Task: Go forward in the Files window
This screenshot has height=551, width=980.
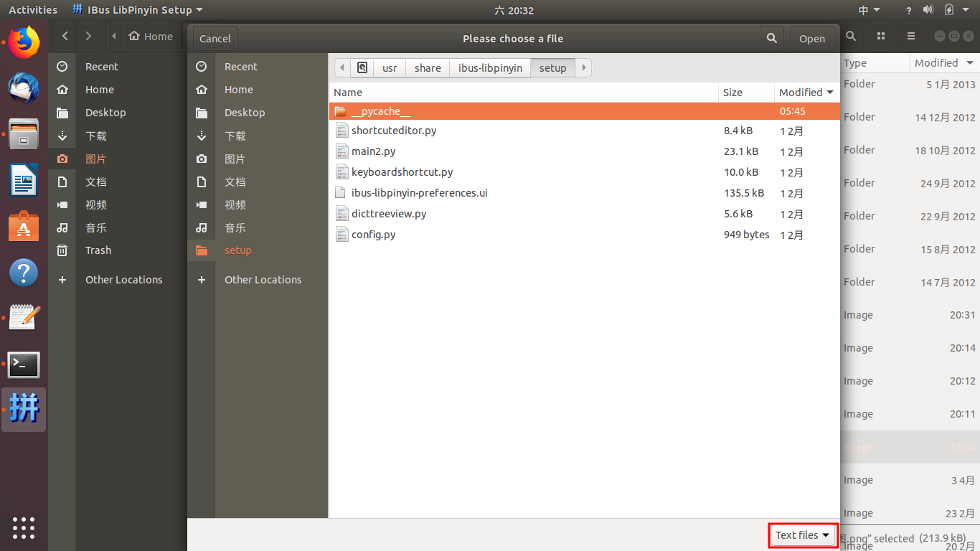Action: tap(88, 36)
